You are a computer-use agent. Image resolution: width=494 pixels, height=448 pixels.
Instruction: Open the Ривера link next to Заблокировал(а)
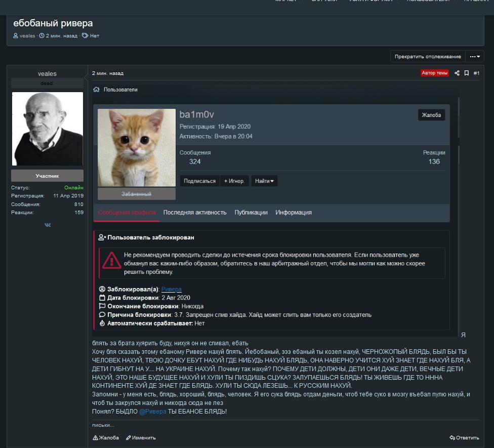point(172,289)
